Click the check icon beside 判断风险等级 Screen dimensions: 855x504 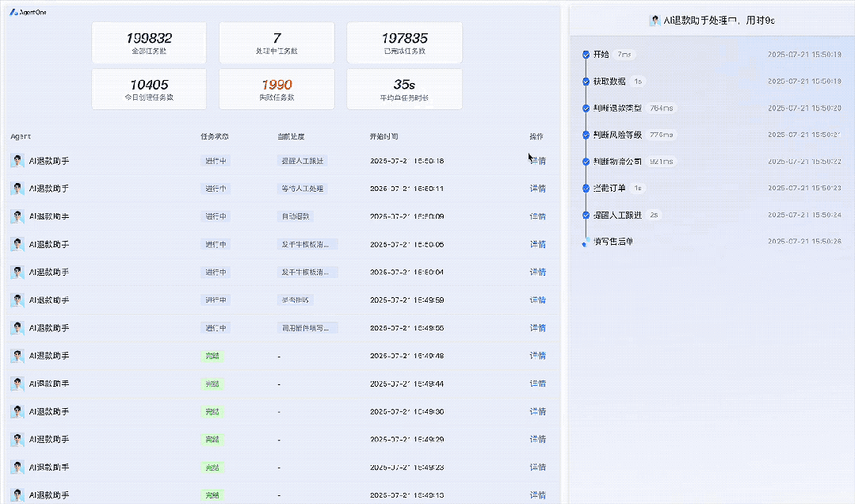(586, 135)
